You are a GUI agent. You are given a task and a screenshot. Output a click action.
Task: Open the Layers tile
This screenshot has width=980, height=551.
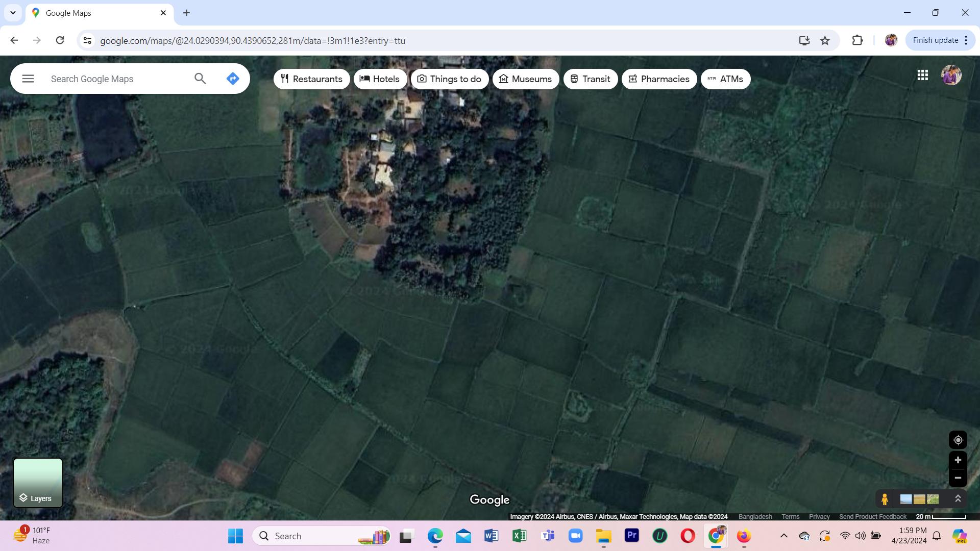[x=38, y=483]
